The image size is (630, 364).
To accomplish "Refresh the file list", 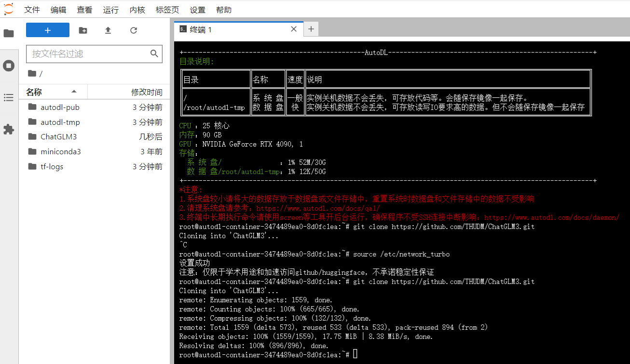I will point(134,30).
